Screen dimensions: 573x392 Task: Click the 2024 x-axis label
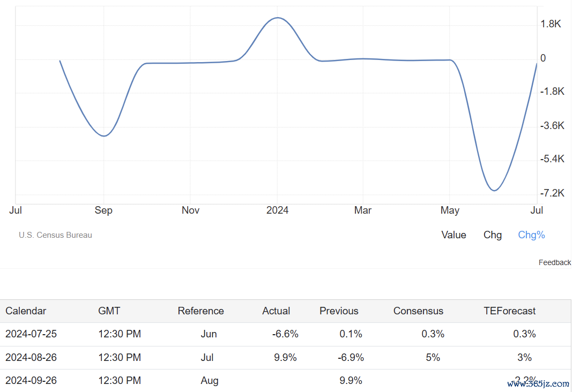(277, 210)
